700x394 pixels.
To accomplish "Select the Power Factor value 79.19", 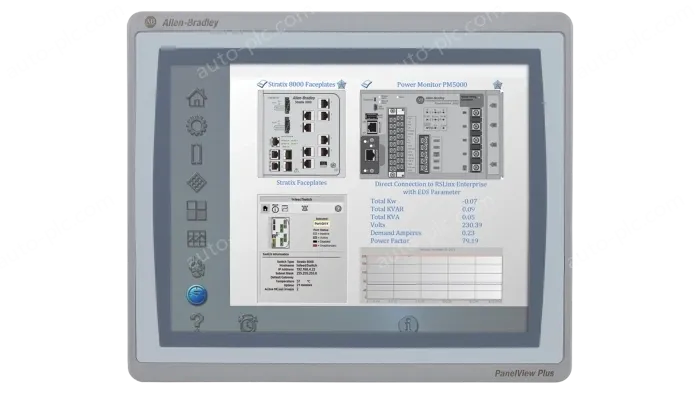I will click(x=470, y=241).
